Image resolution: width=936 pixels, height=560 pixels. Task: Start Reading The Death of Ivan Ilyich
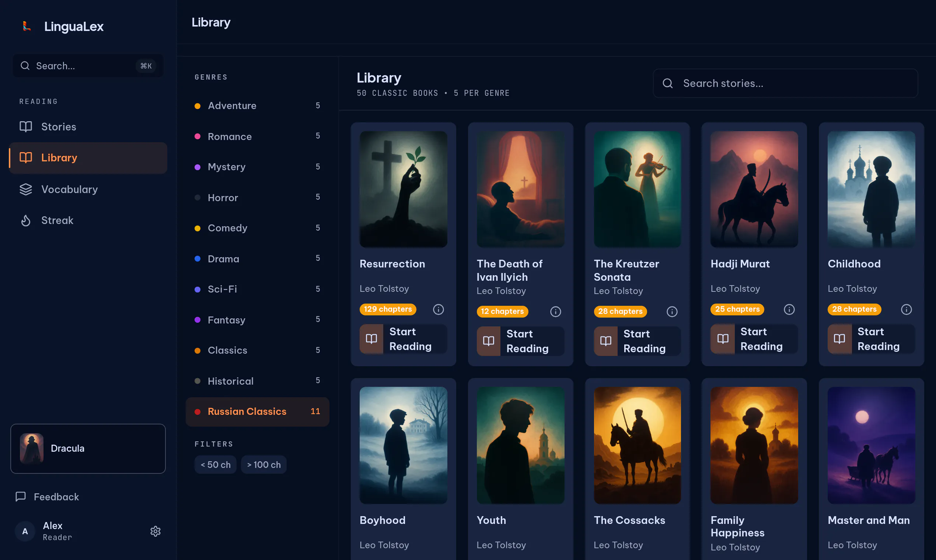pos(520,341)
